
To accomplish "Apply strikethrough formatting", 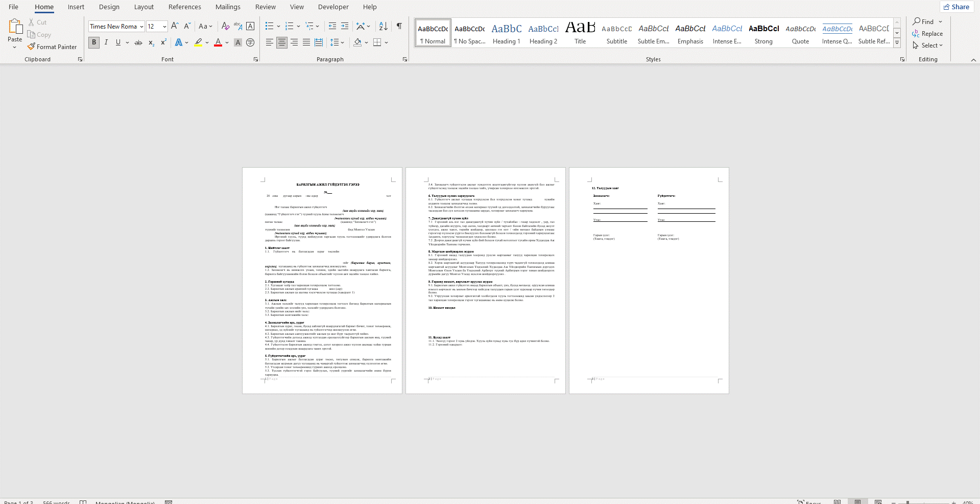I will (138, 42).
